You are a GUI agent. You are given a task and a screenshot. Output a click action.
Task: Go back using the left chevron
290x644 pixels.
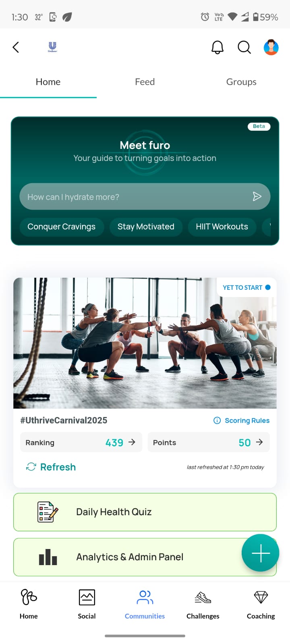coord(16,47)
